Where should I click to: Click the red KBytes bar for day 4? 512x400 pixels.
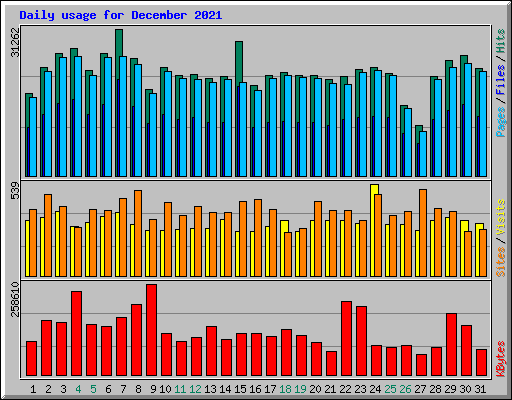click(x=76, y=334)
